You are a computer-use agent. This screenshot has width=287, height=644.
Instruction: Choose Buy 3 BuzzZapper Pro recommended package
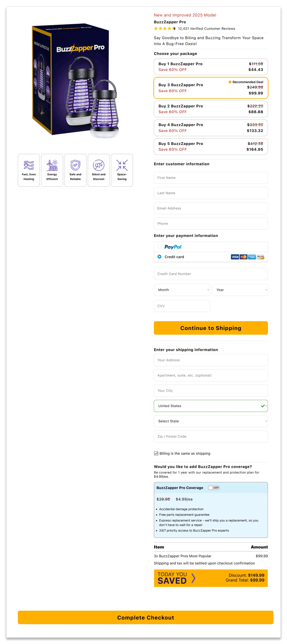point(211,88)
